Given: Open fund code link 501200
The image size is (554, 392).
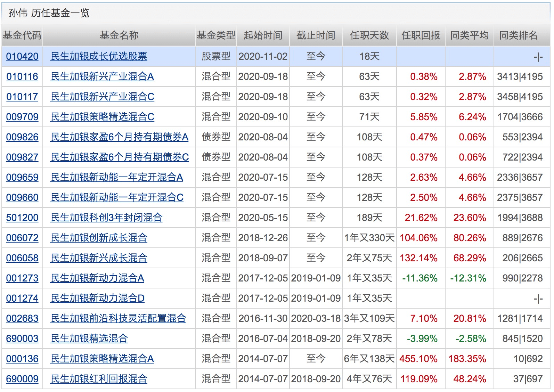Looking at the screenshot, I should coord(22,218).
